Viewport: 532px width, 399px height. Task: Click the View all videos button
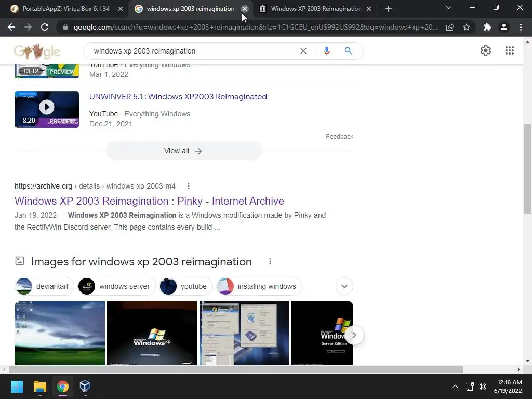point(183,151)
